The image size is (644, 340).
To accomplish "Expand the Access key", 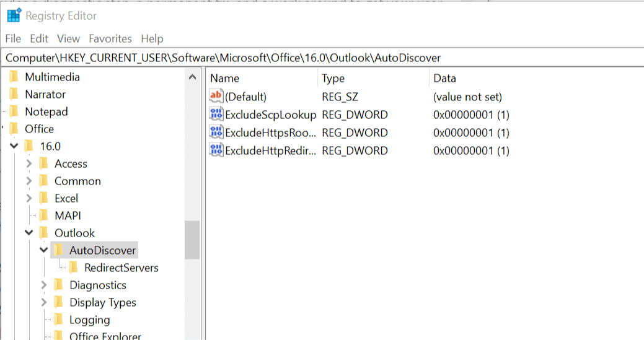I will tap(29, 163).
